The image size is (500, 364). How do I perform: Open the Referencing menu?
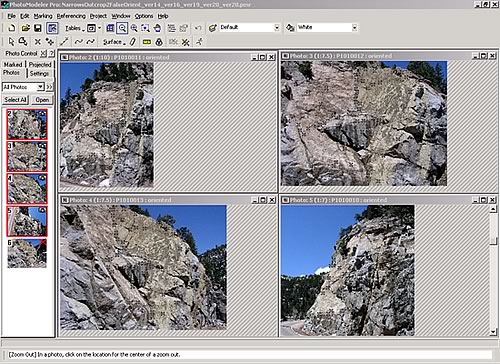click(x=71, y=16)
